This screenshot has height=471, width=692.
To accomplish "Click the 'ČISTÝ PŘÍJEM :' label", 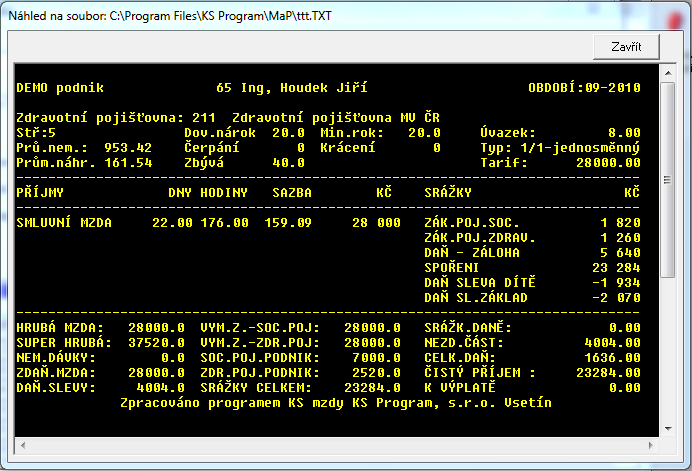I will point(480,372).
